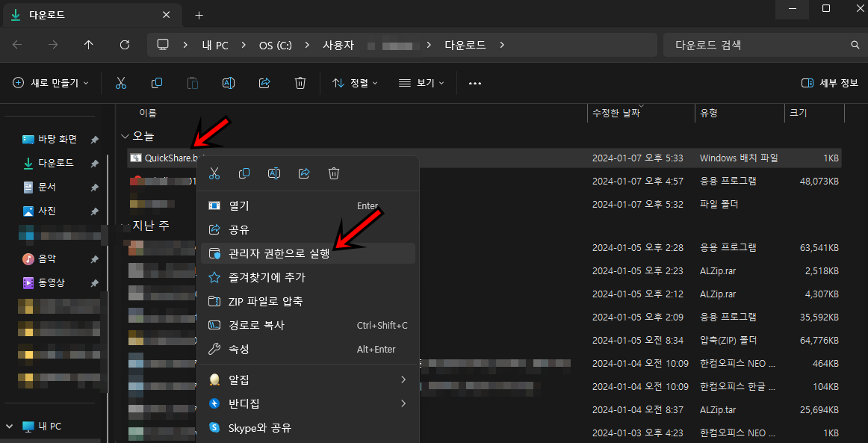The width and height of the screenshot is (868, 443).
Task: Click the OS (C:) breadcrumb
Action: 275,46
